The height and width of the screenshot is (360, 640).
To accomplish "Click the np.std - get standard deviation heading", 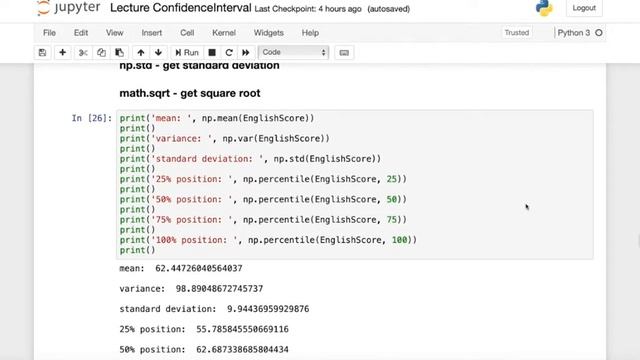I will point(200,66).
